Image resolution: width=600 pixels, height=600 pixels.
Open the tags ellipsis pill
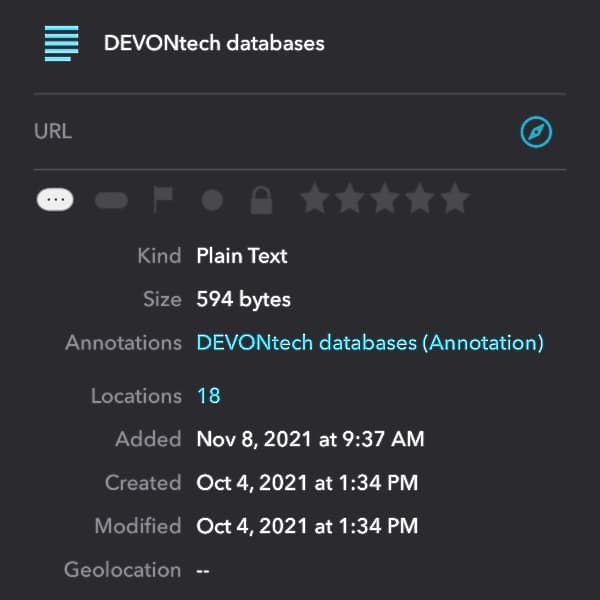point(55,200)
